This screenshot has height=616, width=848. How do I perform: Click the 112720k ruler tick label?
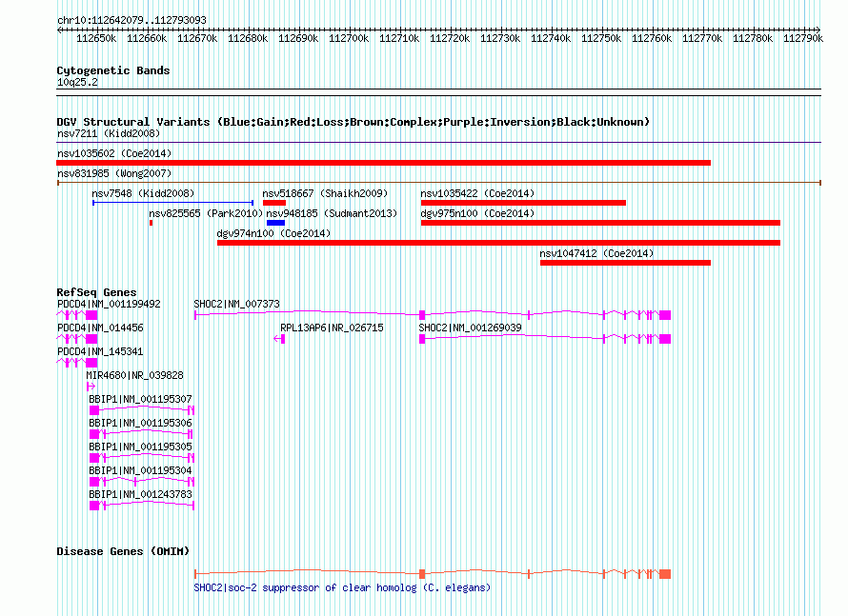click(450, 38)
